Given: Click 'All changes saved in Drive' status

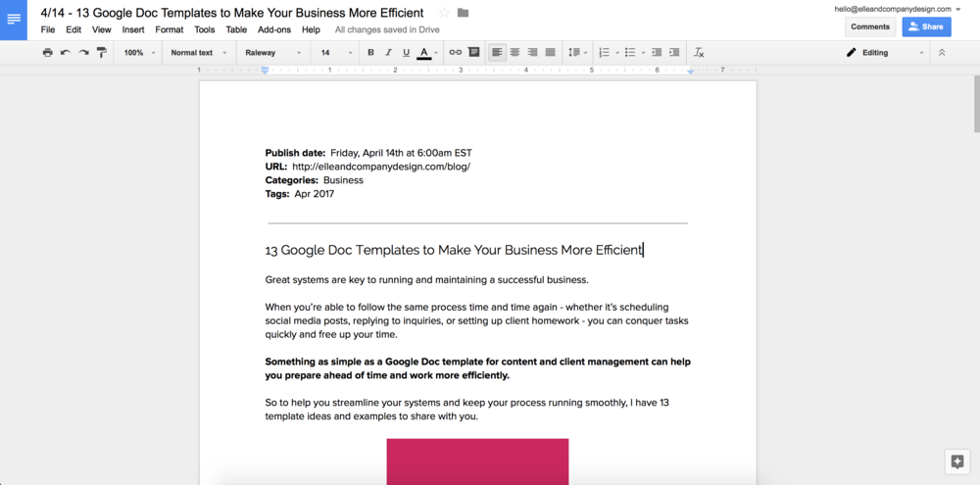Looking at the screenshot, I should 387,29.
